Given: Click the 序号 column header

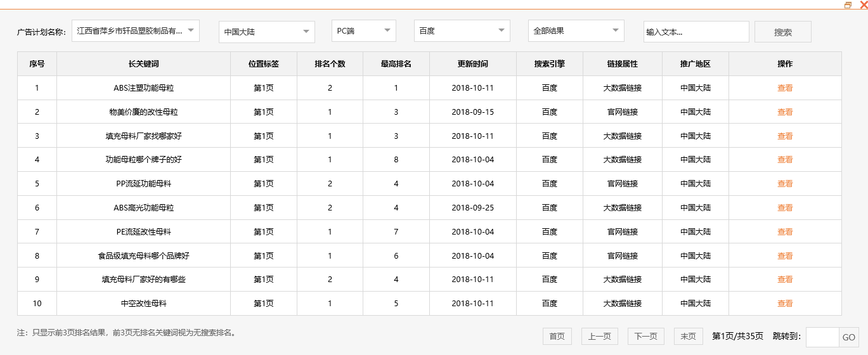Looking at the screenshot, I should click(x=37, y=64).
